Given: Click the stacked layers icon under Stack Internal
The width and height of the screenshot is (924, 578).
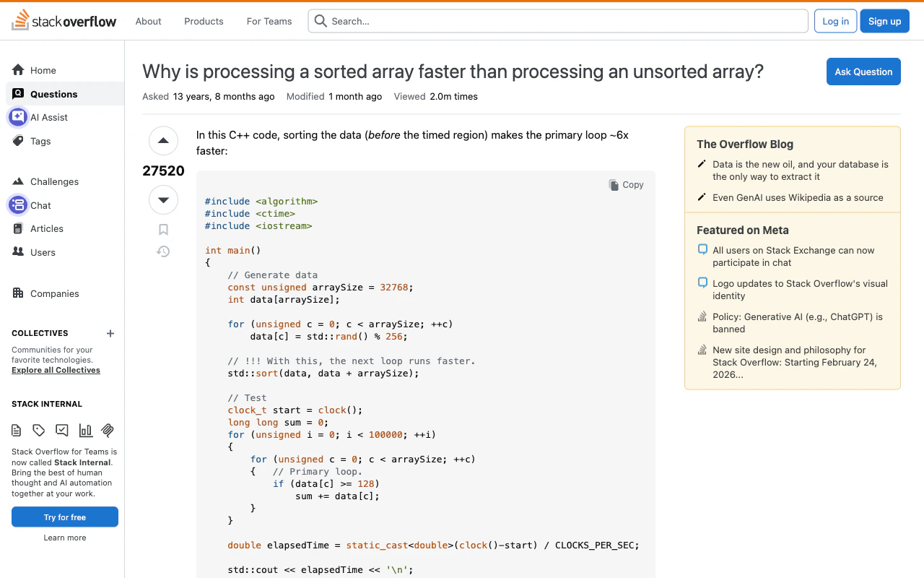Looking at the screenshot, I should tap(108, 431).
